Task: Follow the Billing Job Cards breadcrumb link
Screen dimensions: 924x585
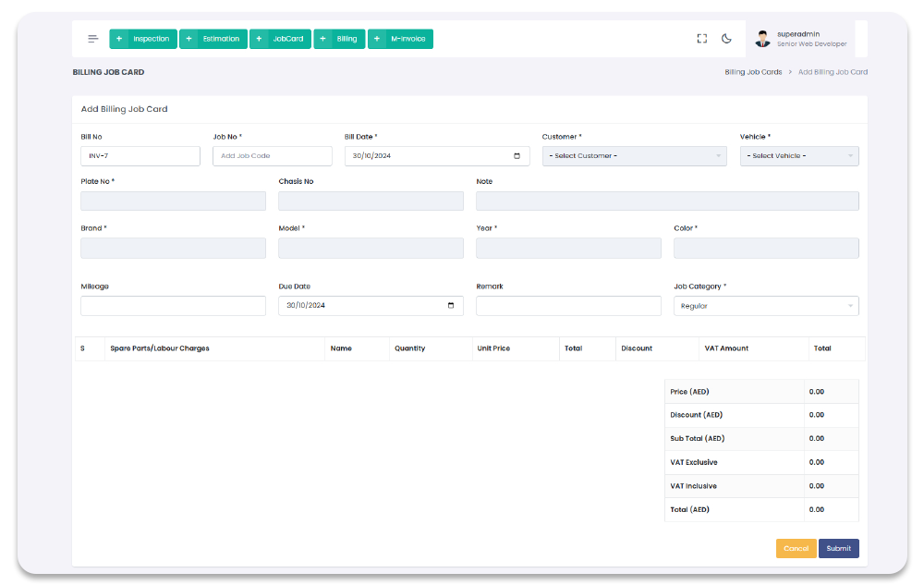Action: tap(753, 72)
